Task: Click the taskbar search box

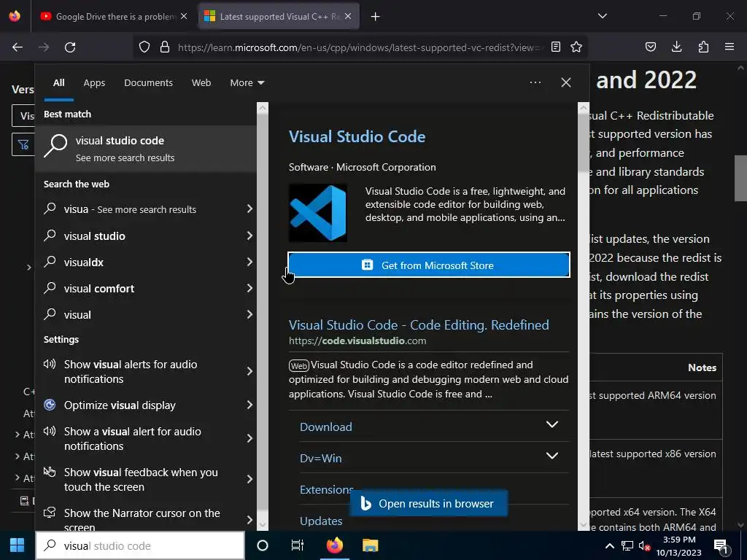Action: (x=140, y=545)
